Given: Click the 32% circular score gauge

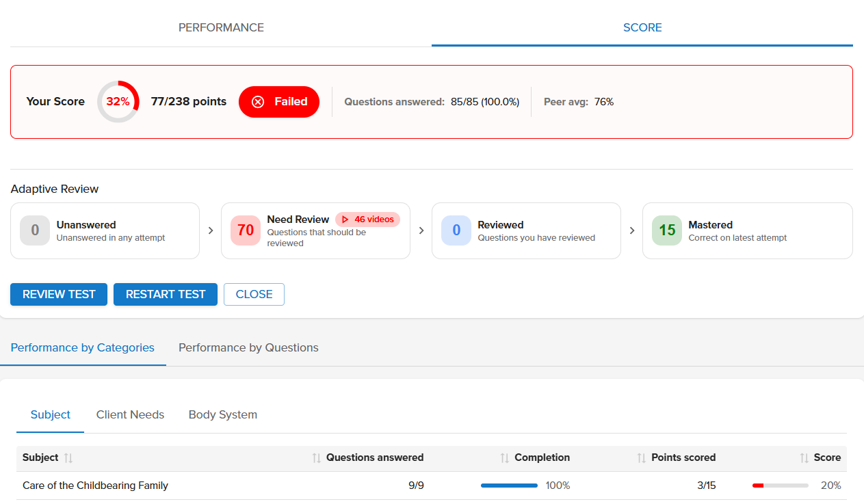Looking at the screenshot, I should coord(118,101).
